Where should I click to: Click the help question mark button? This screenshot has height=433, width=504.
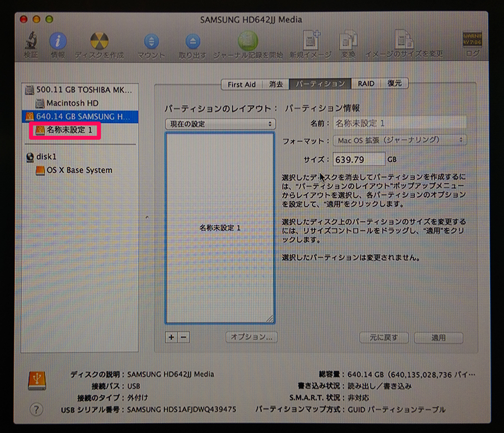[36, 409]
